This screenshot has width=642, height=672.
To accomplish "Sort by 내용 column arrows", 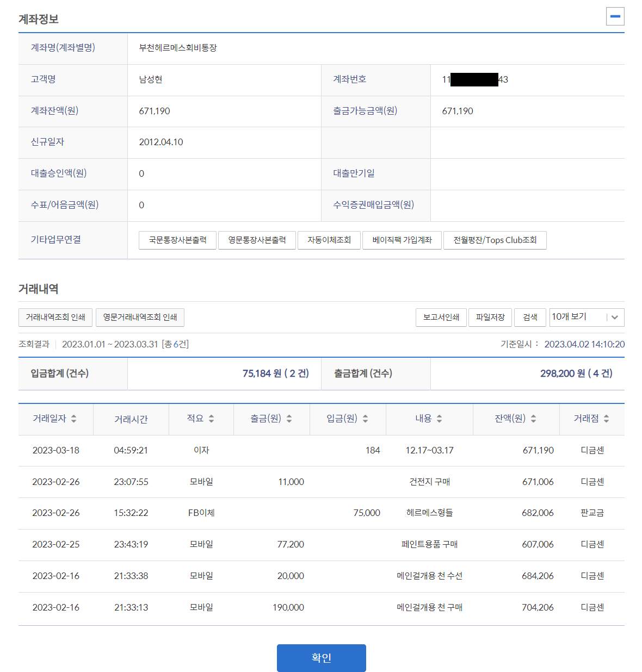I will coord(439,419).
